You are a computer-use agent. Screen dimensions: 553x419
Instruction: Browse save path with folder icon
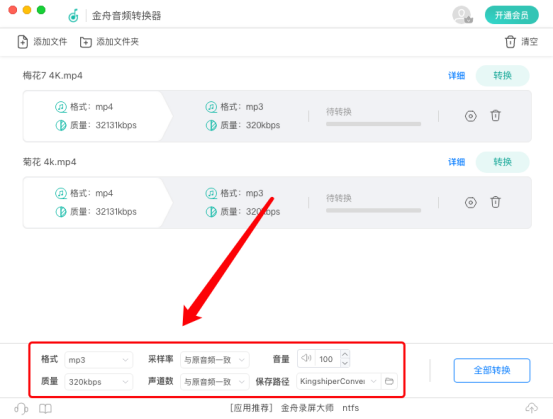click(x=389, y=381)
